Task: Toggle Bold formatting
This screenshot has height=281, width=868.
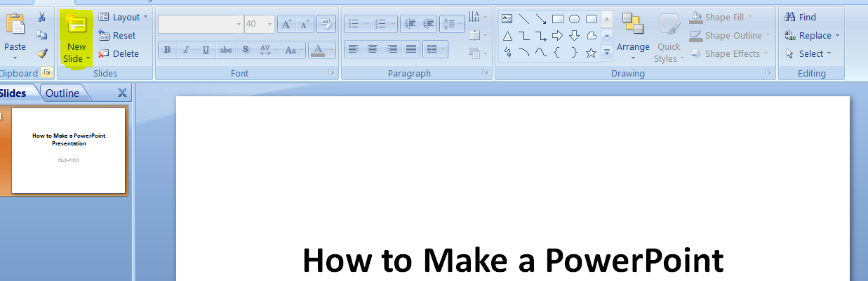Action: (x=168, y=50)
